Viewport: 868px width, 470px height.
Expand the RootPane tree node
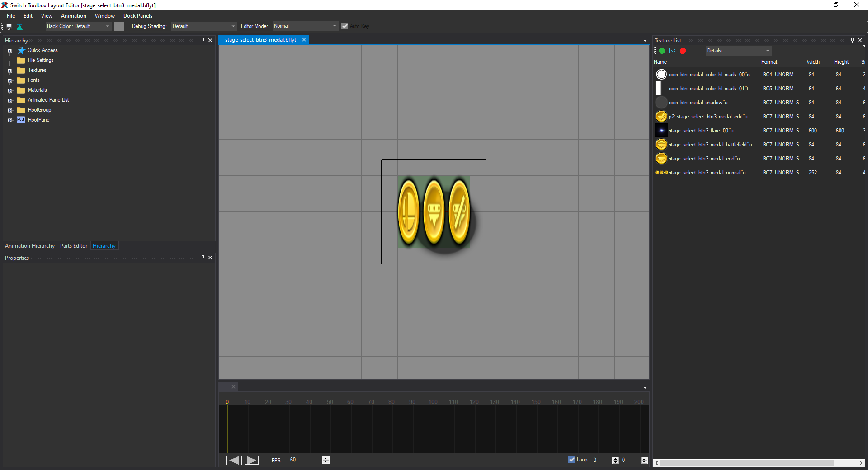click(9, 120)
